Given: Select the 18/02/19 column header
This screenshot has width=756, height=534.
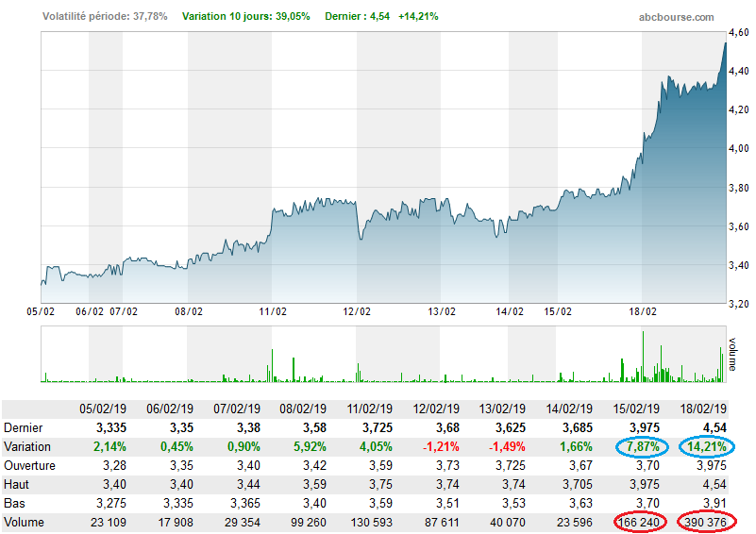Looking at the screenshot, I should (703, 409).
